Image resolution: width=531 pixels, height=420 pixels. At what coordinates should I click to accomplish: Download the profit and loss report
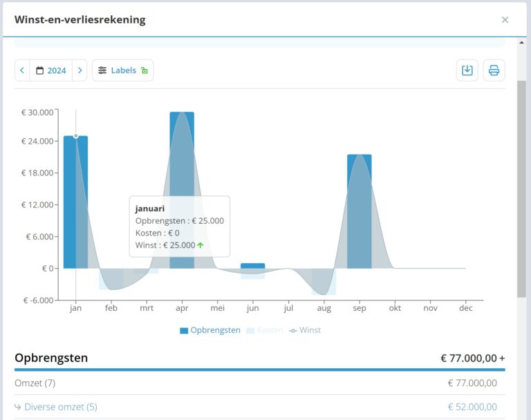(467, 70)
